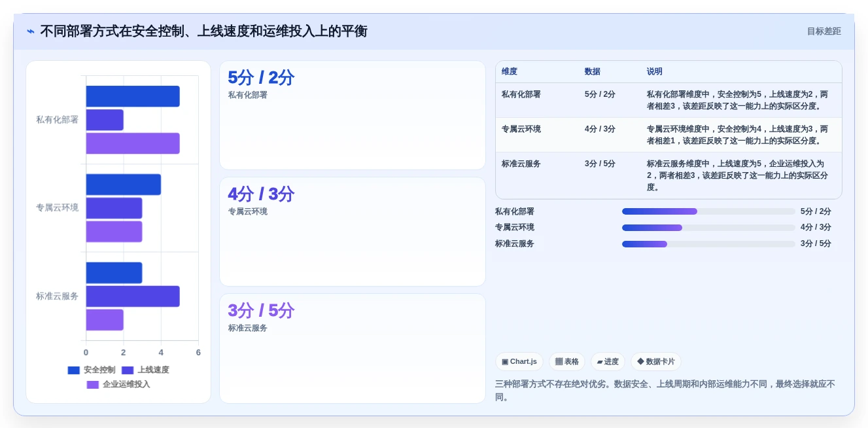Click the 私有化部署 企业运维投入 purple bar
Screen dimensions: 868x428
(x=133, y=143)
